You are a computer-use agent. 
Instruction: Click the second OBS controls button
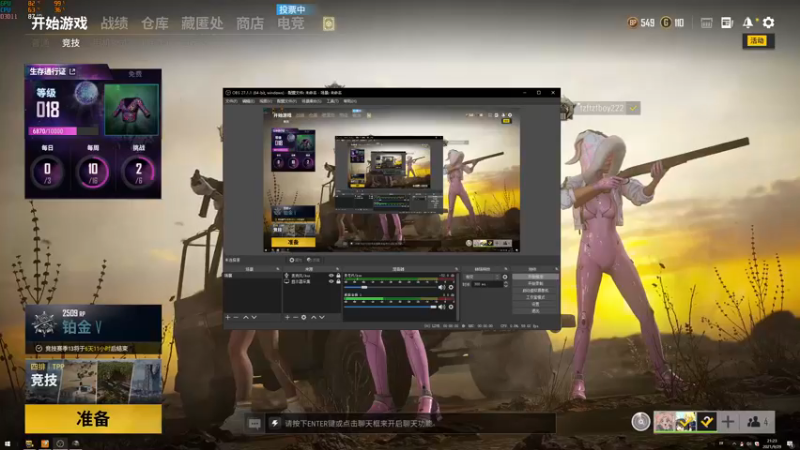[x=535, y=283]
